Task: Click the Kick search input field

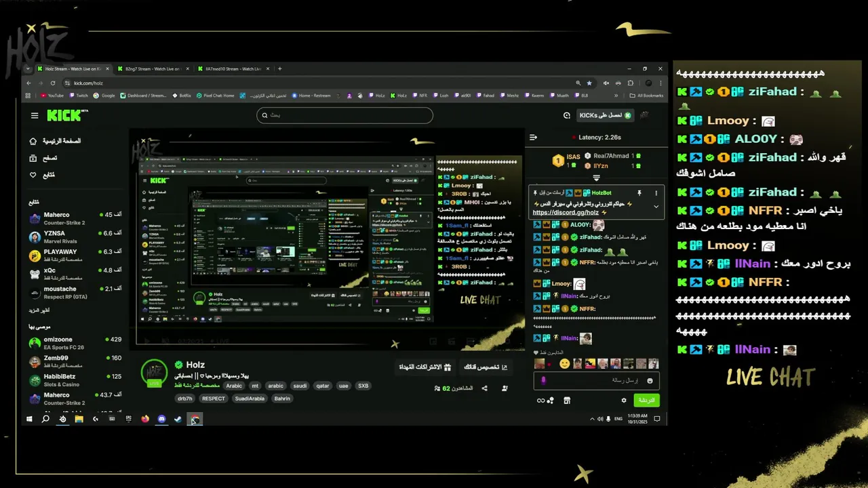Action: (344, 115)
